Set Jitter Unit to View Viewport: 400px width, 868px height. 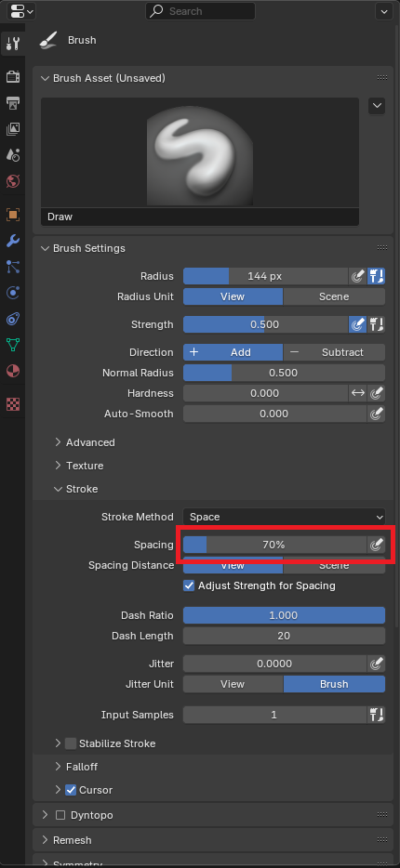coord(233,684)
